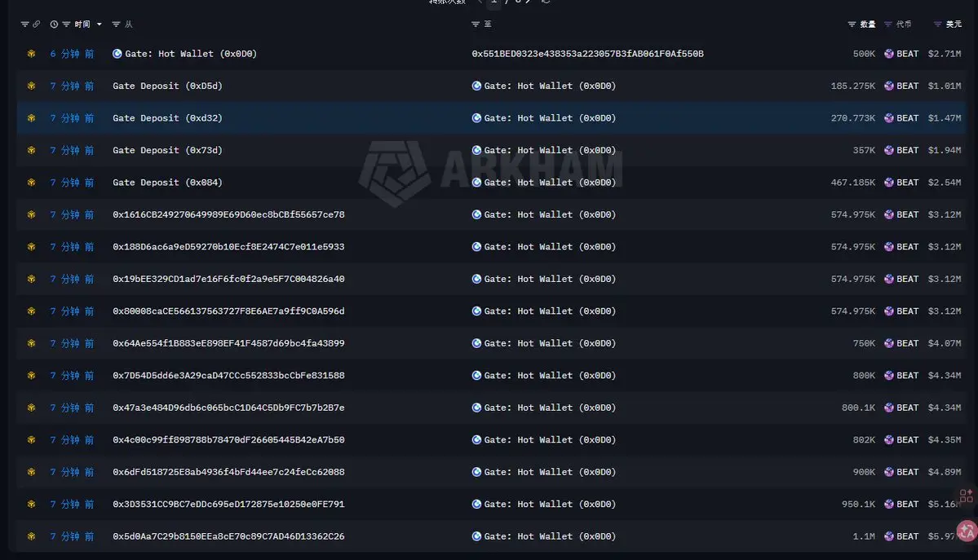The height and width of the screenshot is (560, 978).
Task: Open address 0x6dFd518725E8ab4936f4...
Action: point(228,472)
